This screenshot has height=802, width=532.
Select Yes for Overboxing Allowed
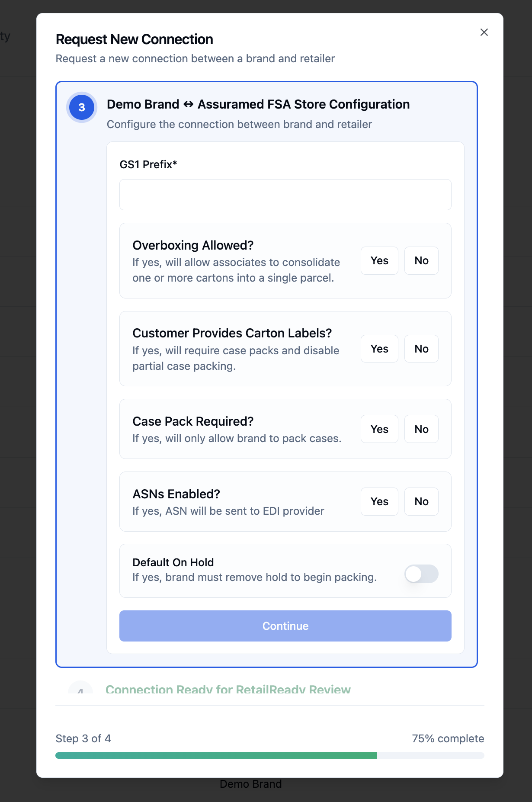[x=379, y=260]
